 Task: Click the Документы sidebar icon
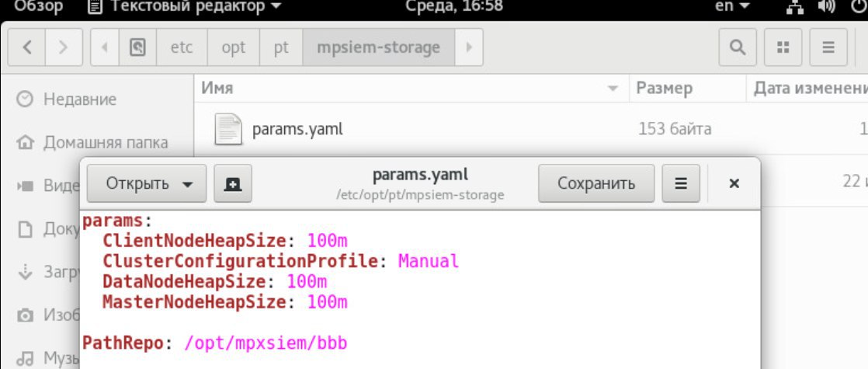tap(24, 229)
